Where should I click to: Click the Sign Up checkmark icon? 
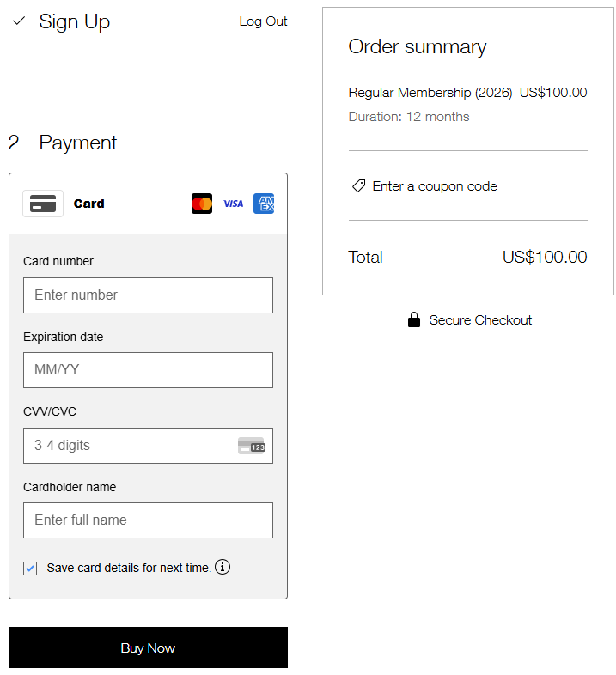[19, 21]
